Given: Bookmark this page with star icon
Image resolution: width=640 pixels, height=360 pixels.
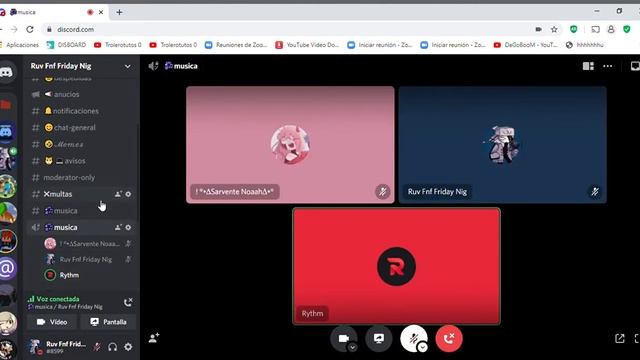Looking at the screenshot, I should pyautogui.click(x=554, y=29).
